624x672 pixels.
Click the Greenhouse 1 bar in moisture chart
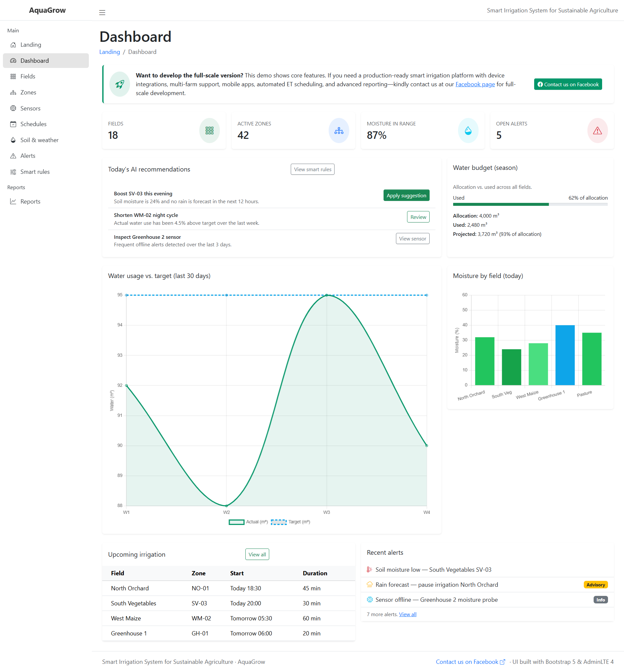(565, 354)
